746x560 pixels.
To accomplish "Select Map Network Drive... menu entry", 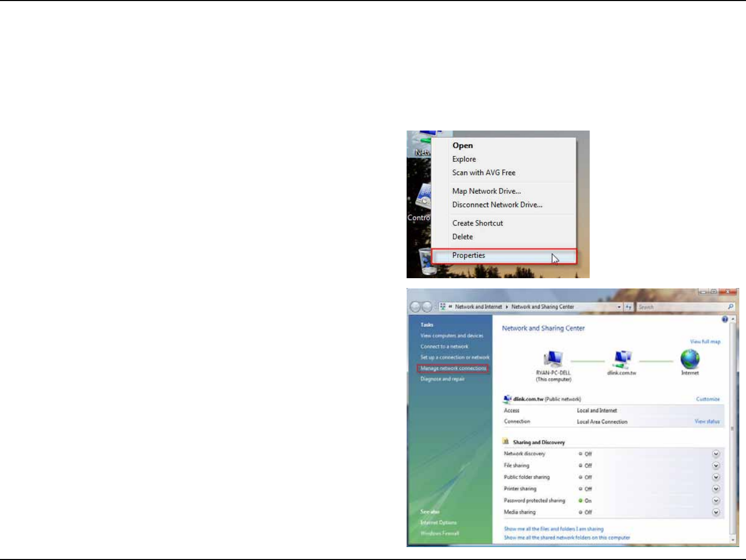I will coord(504,191).
